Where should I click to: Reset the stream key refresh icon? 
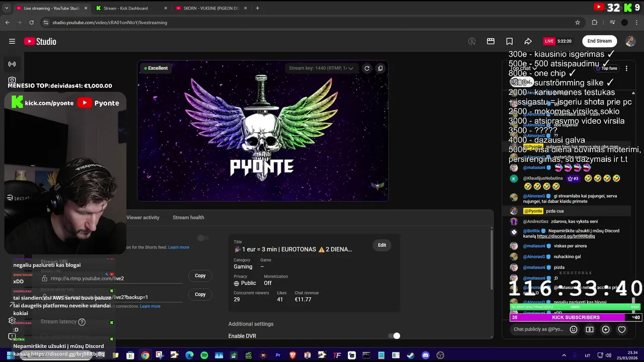coord(367,68)
